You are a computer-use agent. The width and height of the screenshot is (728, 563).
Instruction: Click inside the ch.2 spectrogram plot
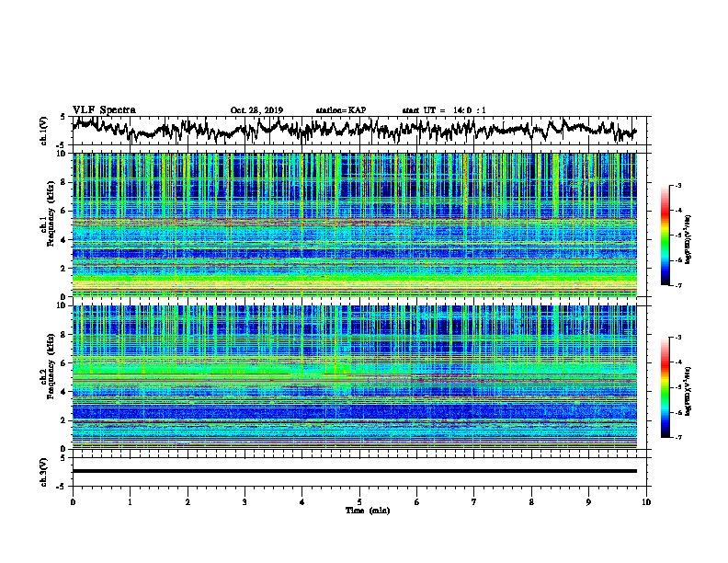(x=355, y=377)
